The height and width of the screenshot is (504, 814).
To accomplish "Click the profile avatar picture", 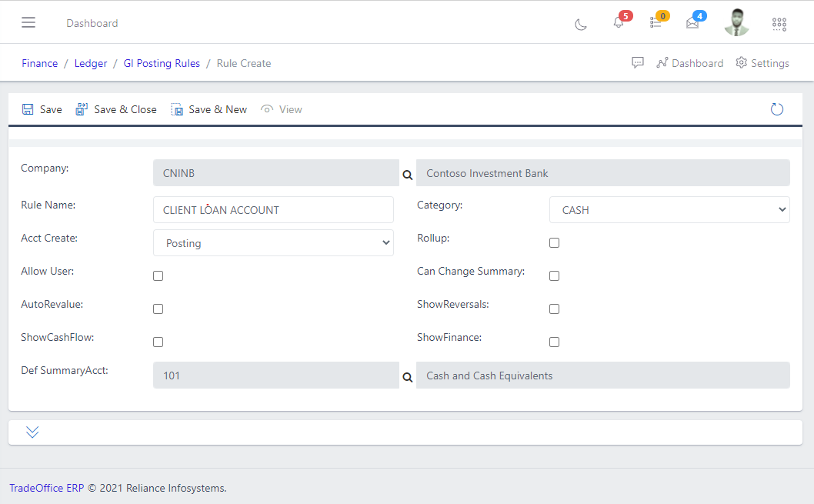I will click(736, 22).
